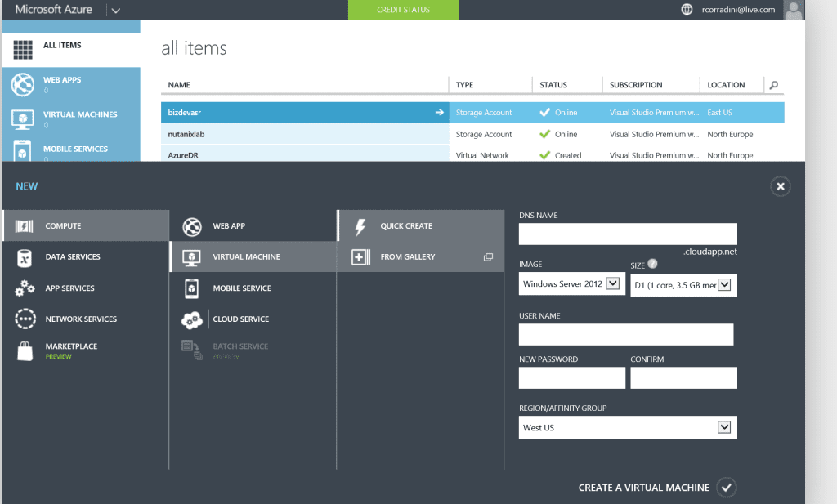Click the East US location cell
This screenshot has height=504, width=837.
click(719, 113)
